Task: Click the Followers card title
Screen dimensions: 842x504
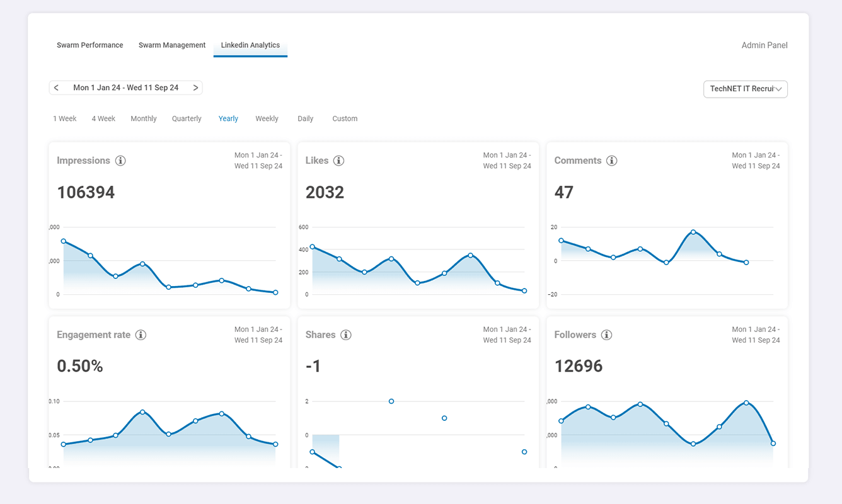Action: [x=575, y=335]
